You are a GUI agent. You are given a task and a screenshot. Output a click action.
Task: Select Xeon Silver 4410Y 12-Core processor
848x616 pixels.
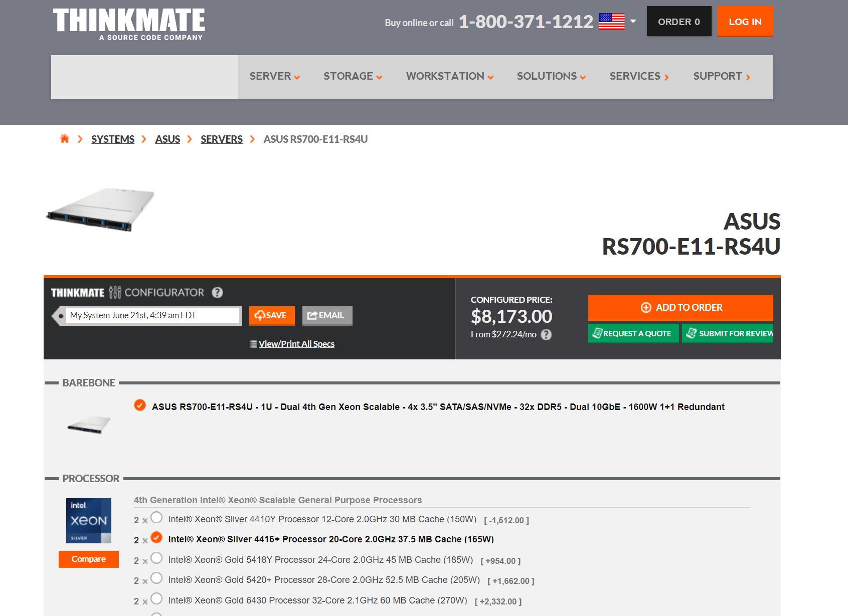[156, 517]
